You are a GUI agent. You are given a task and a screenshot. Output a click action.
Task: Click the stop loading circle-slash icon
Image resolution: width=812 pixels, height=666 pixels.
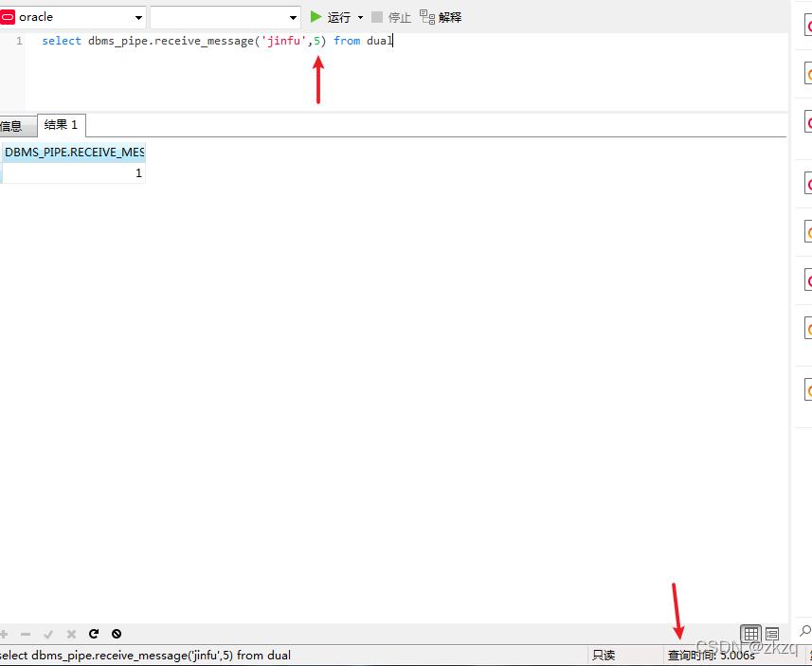tap(117, 634)
